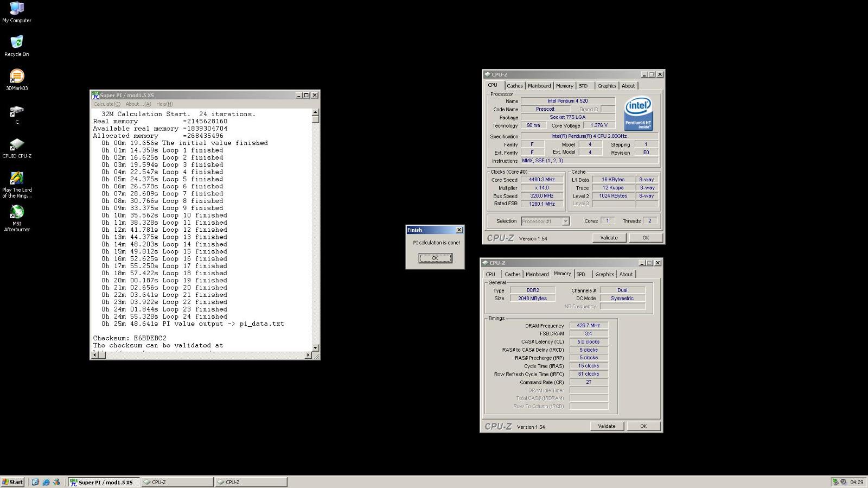868x488 pixels.
Task: Click OK in upper CPU-Z window
Action: [646, 238]
